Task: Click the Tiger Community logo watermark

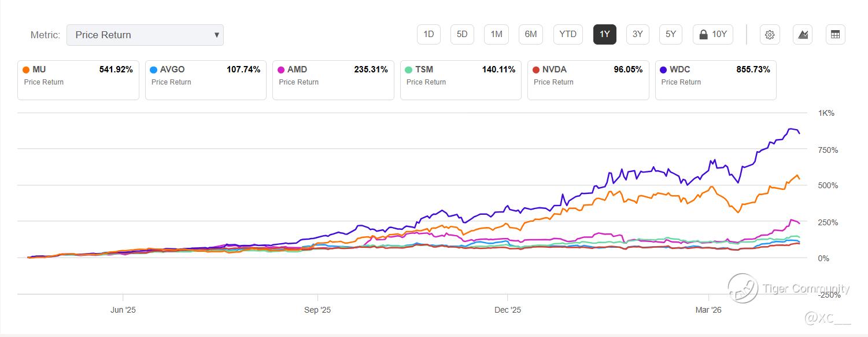Action: pos(743,288)
